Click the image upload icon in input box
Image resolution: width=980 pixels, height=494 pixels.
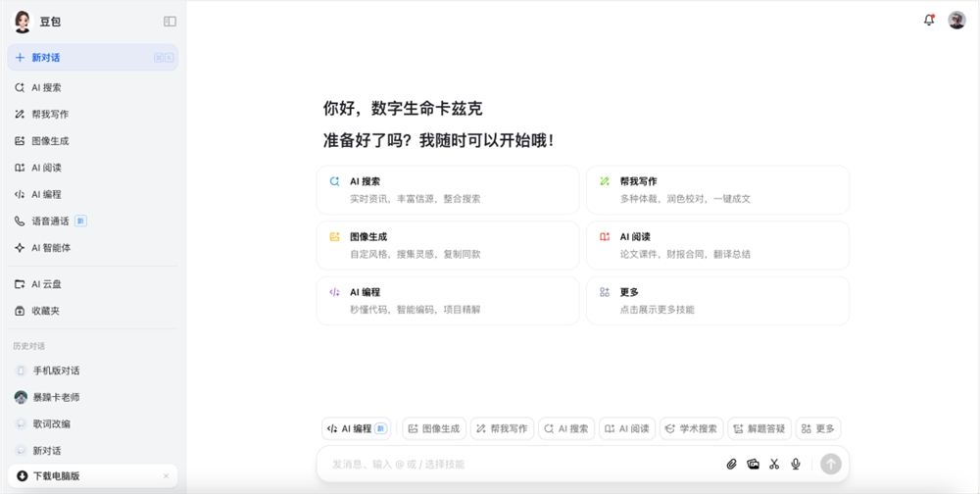pyautogui.click(x=753, y=464)
